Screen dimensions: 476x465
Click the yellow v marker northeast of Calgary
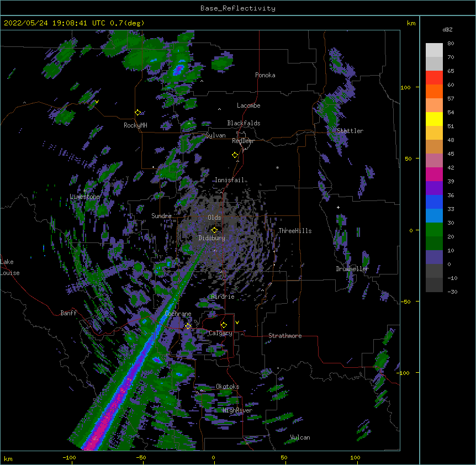coord(237,323)
